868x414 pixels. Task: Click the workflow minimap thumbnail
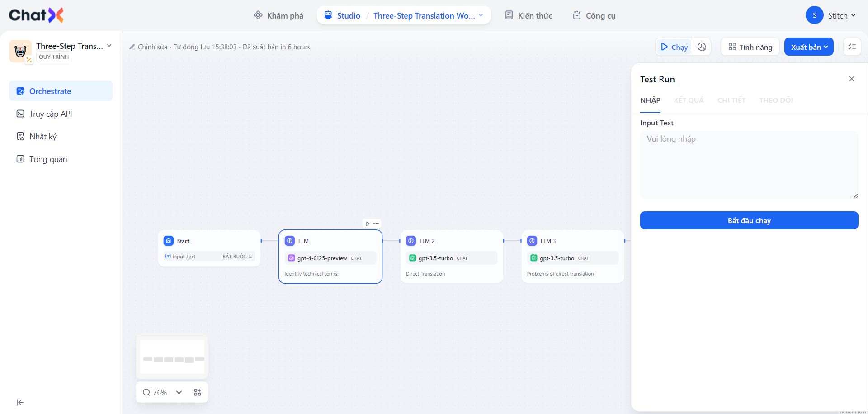(x=172, y=357)
